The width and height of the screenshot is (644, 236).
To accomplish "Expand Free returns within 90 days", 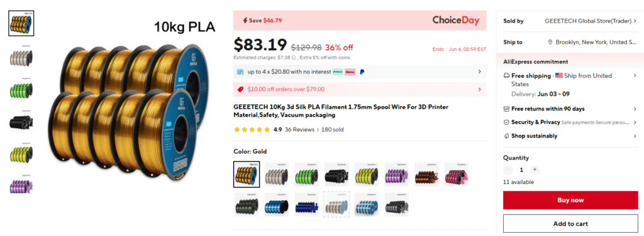I will click(570, 109).
